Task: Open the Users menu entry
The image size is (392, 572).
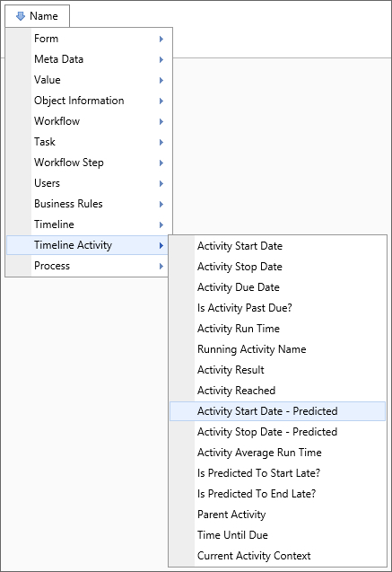Action: 89,183
